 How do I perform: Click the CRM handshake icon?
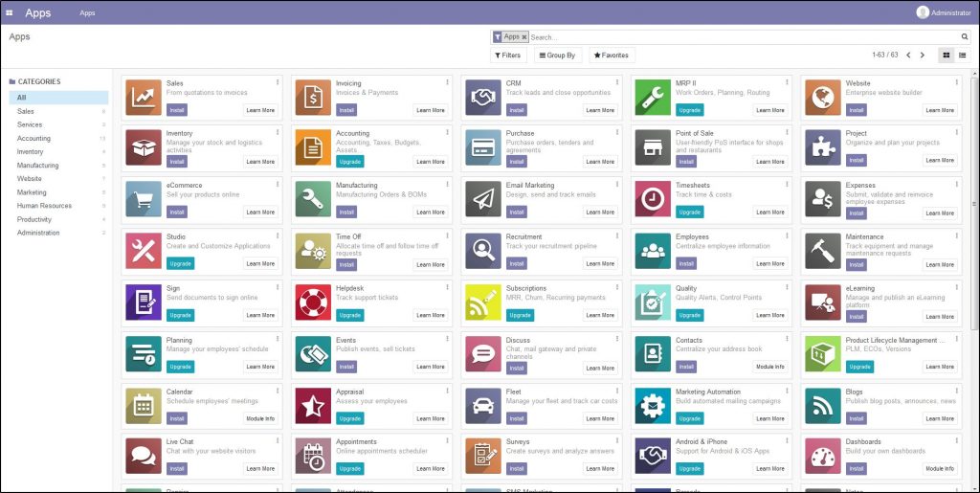coord(483,97)
